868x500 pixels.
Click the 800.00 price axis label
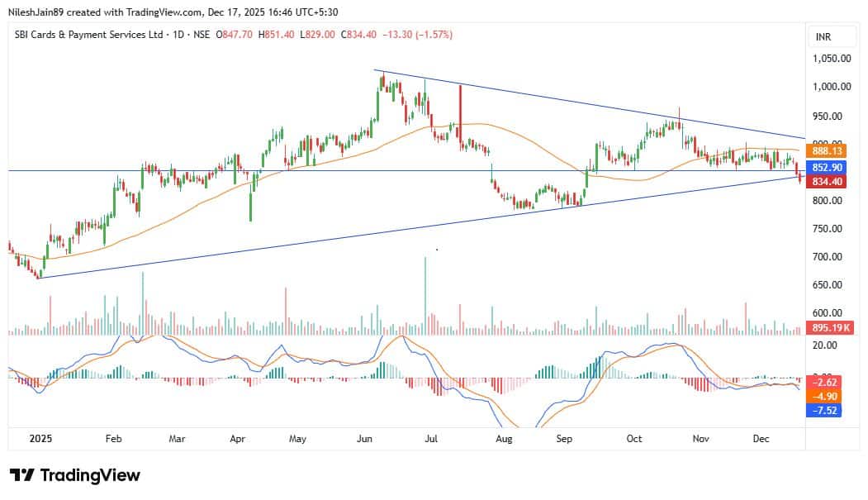(x=828, y=201)
